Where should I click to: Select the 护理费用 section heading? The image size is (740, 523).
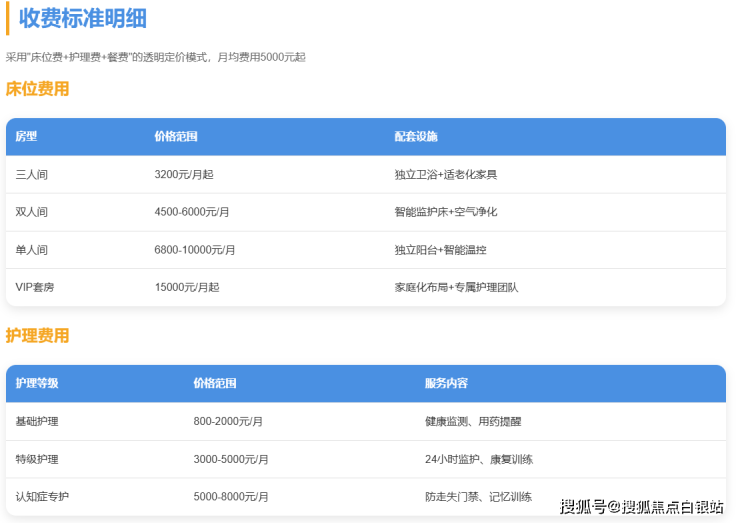click(x=38, y=336)
